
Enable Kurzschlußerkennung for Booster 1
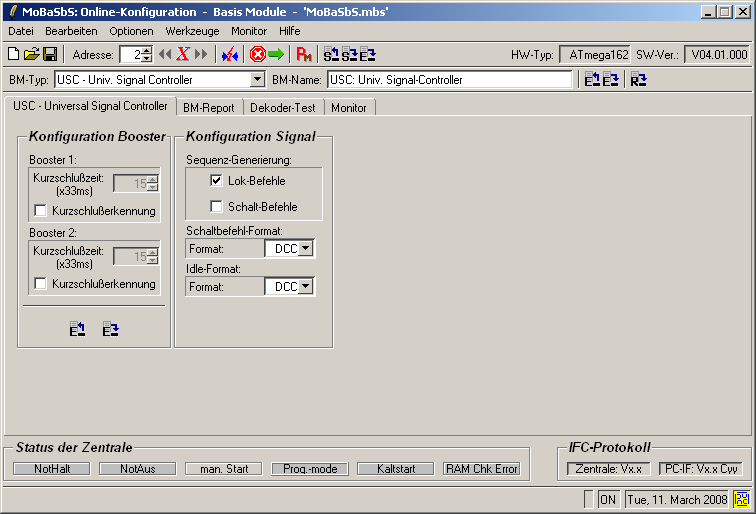pos(41,211)
